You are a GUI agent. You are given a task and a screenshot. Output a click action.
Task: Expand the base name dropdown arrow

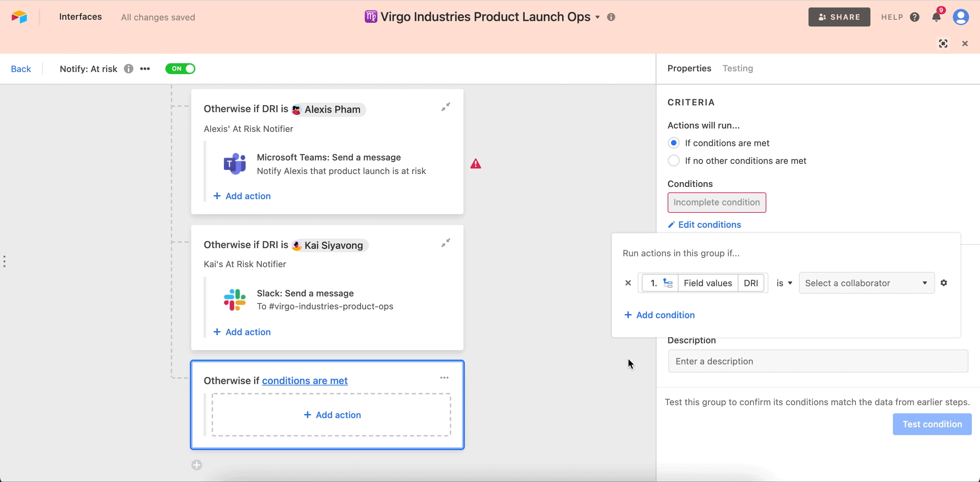[597, 17]
